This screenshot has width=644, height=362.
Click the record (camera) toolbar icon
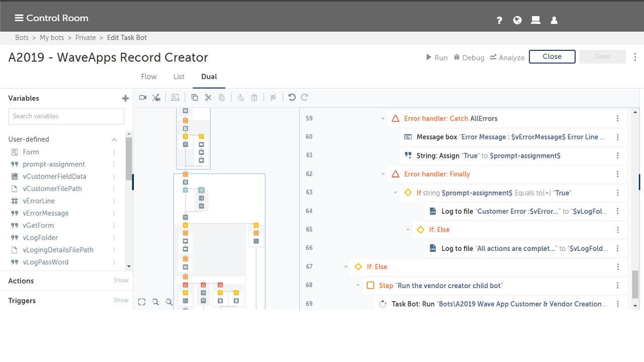tap(143, 98)
